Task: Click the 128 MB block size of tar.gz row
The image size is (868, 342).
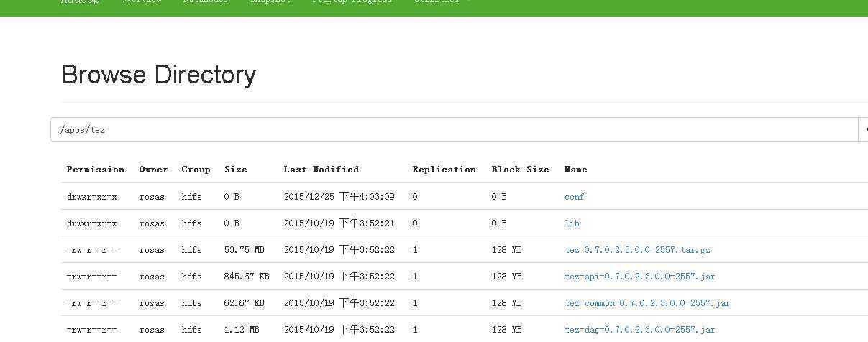Action: [x=506, y=250]
